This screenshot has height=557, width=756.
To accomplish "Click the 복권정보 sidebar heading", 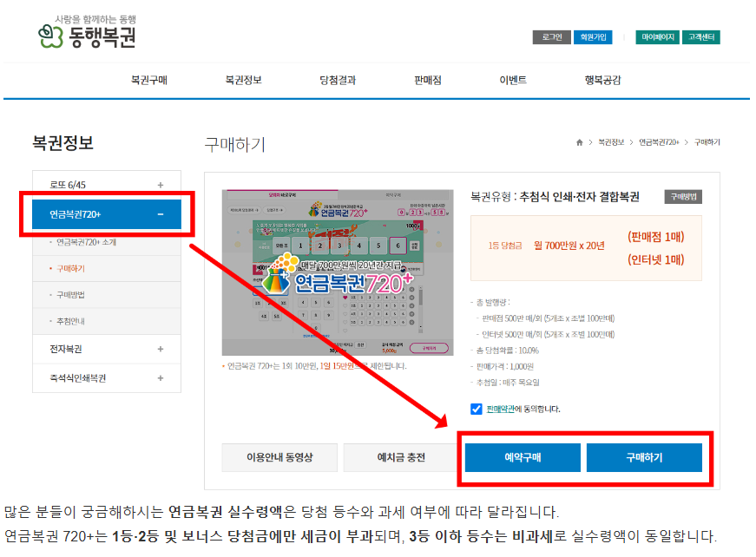I will [62, 143].
